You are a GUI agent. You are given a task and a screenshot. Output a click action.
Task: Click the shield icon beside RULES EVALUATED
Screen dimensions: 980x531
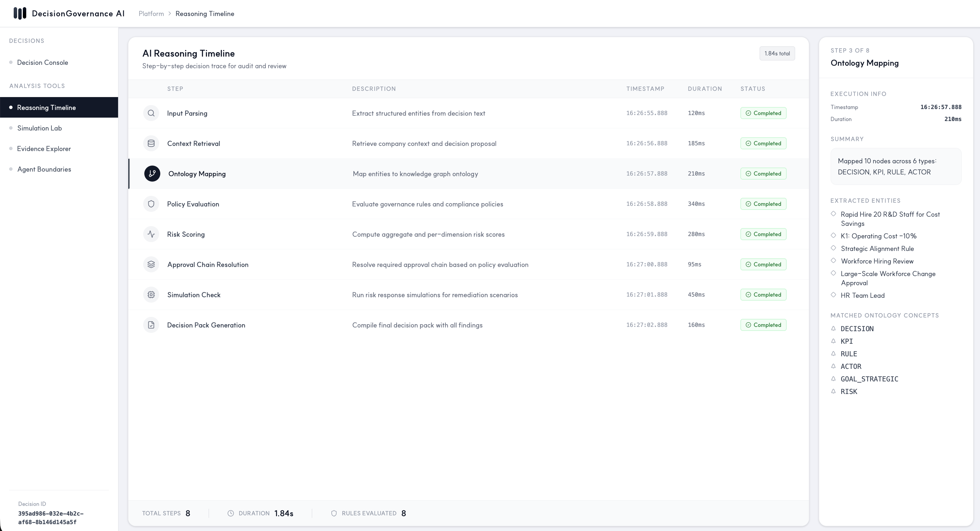click(x=334, y=514)
